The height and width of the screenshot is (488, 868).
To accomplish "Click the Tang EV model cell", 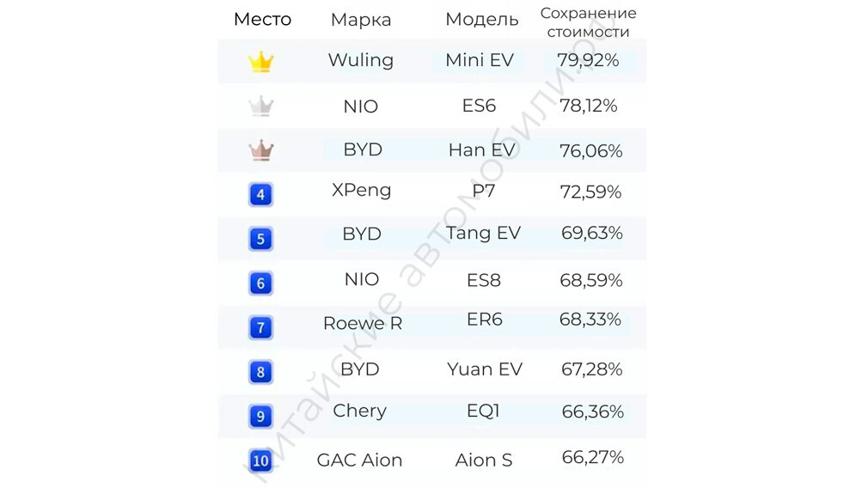I will [x=483, y=234].
